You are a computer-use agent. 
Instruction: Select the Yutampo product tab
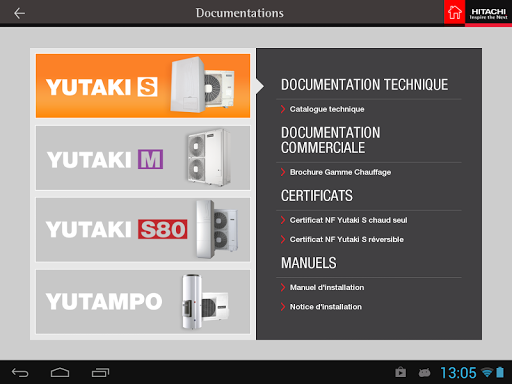click(143, 302)
